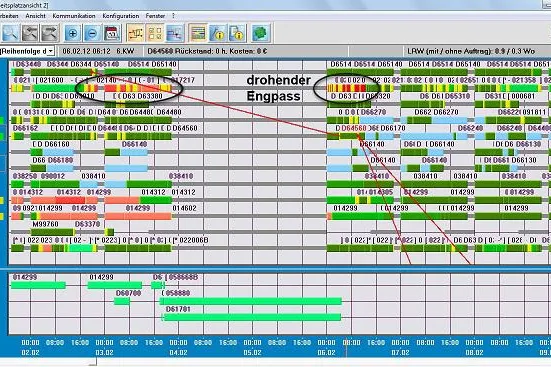Select the 000681 order label

(x=523, y=96)
